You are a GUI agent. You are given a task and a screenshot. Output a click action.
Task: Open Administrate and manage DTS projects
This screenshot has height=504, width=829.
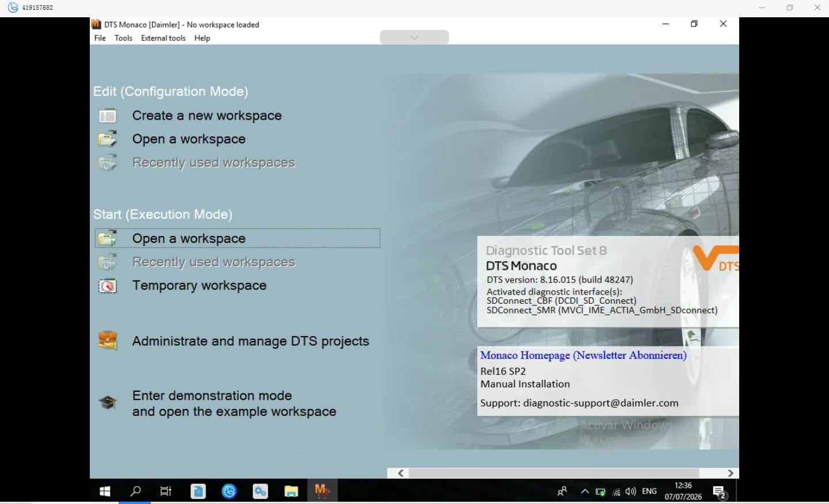pos(250,341)
